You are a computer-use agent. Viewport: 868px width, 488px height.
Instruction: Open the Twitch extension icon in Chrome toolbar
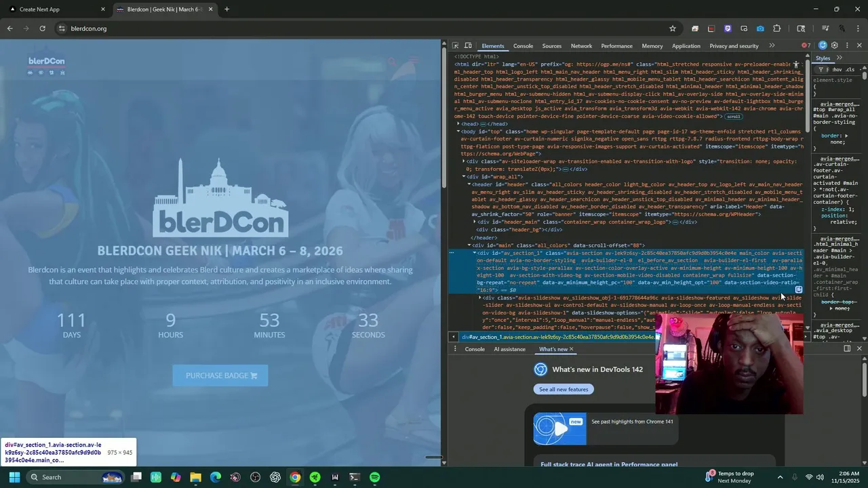click(x=728, y=28)
